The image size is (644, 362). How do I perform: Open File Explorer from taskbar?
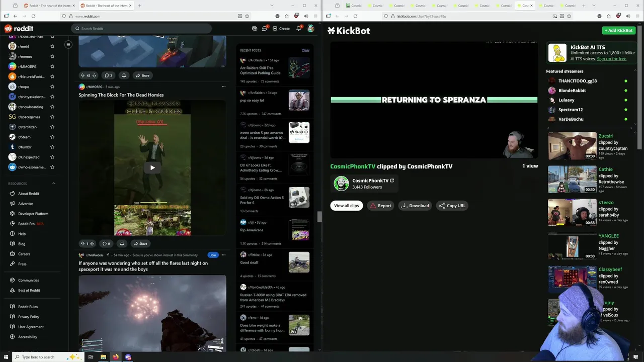(103, 357)
